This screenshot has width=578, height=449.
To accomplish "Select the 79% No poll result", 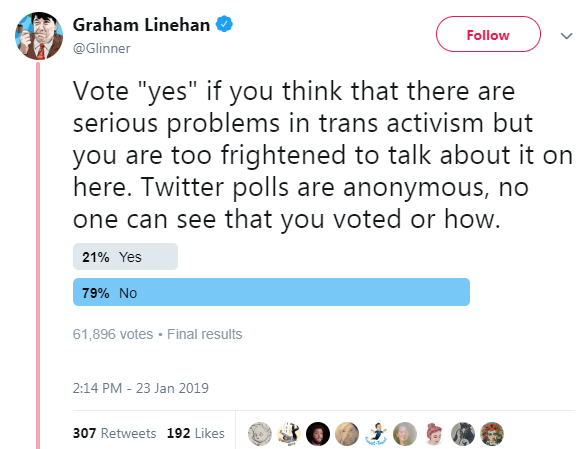I will [x=271, y=292].
